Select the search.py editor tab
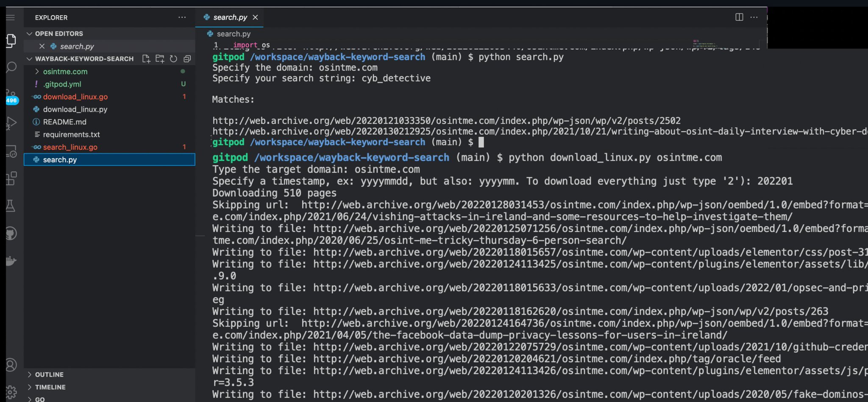This screenshot has width=868, height=402. coord(230,17)
